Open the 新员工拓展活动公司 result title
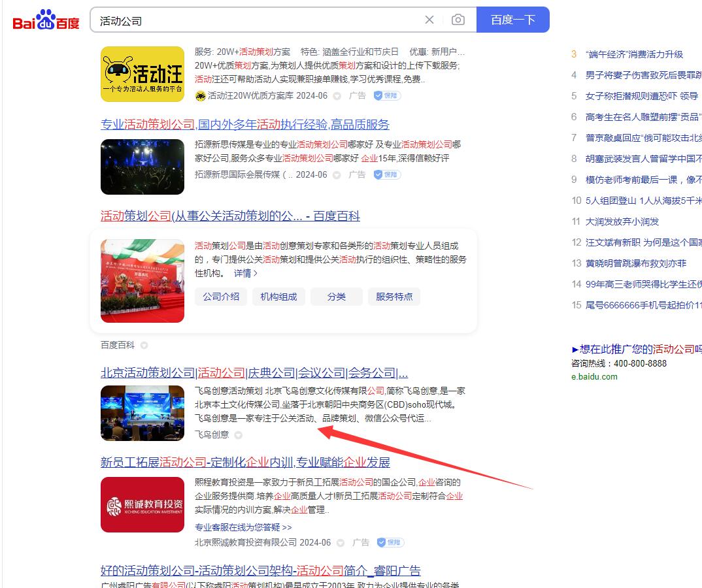 [245, 462]
